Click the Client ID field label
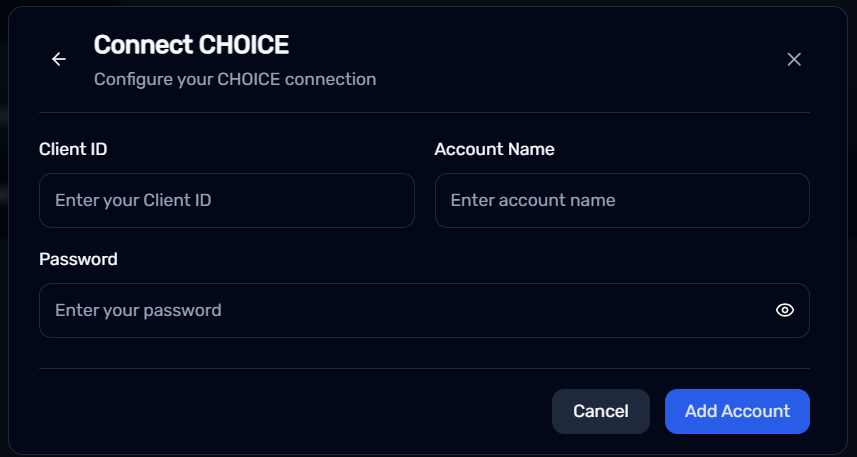Screen dimensions: 857x457 point(73,149)
